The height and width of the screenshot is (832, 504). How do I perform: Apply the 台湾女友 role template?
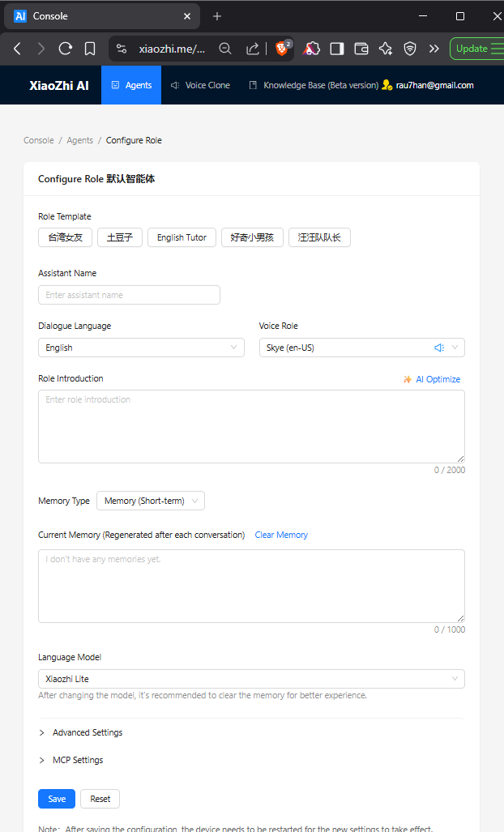coord(66,237)
